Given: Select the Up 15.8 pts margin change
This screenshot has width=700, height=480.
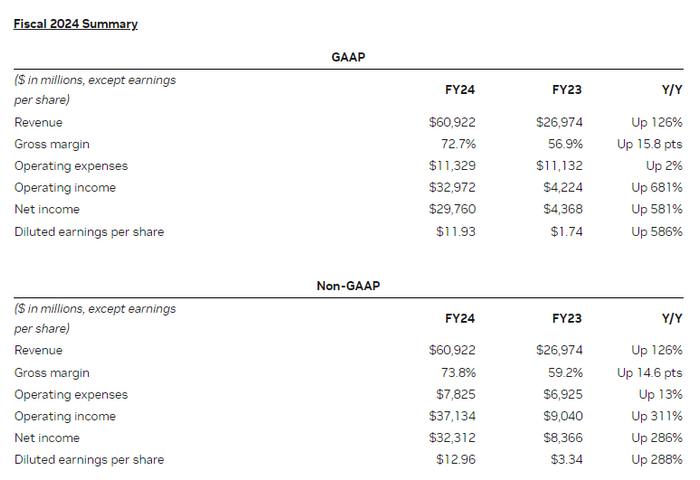Looking at the screenshot, I should (x=649, y=144).
